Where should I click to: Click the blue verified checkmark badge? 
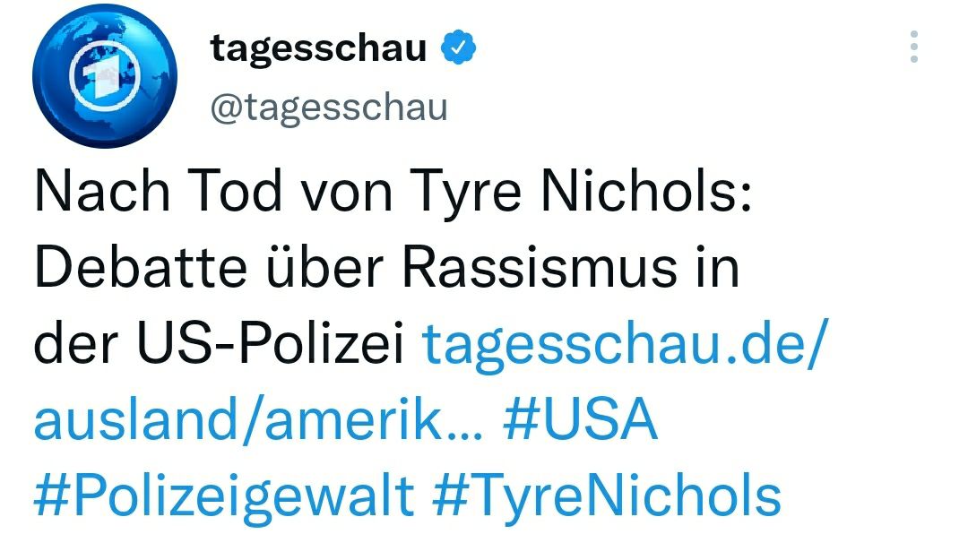point(459,47)
